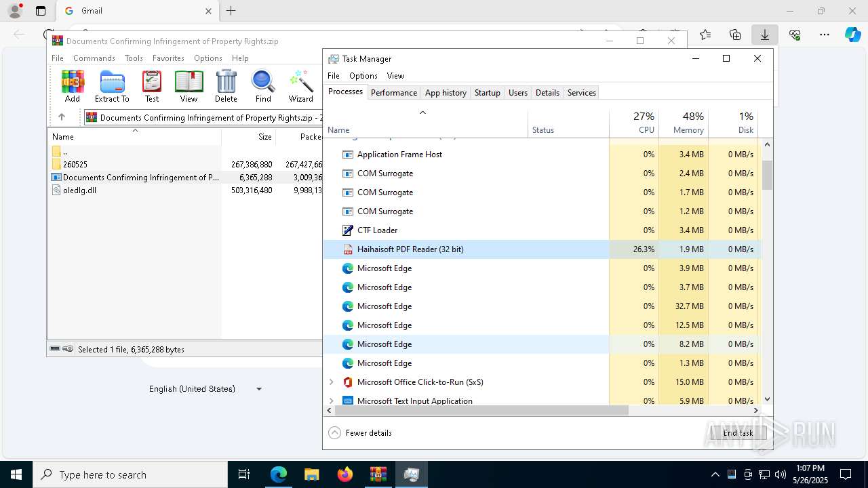This screenshot has height=488, width=868.
Task: Expand Microsoft Text Input Application process
Action: pos(332,401)
